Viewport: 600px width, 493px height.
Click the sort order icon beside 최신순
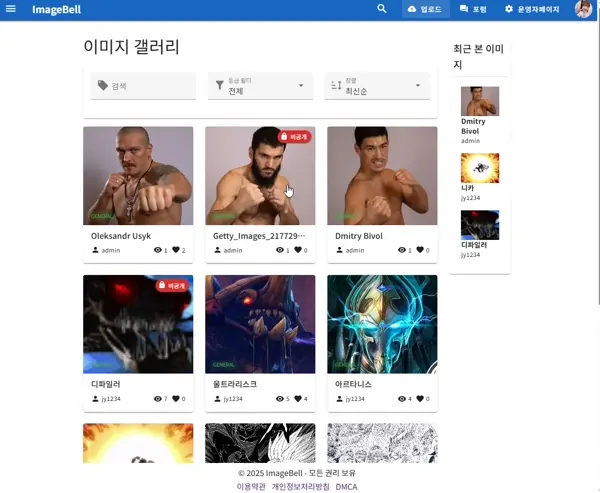pos(336,86)
